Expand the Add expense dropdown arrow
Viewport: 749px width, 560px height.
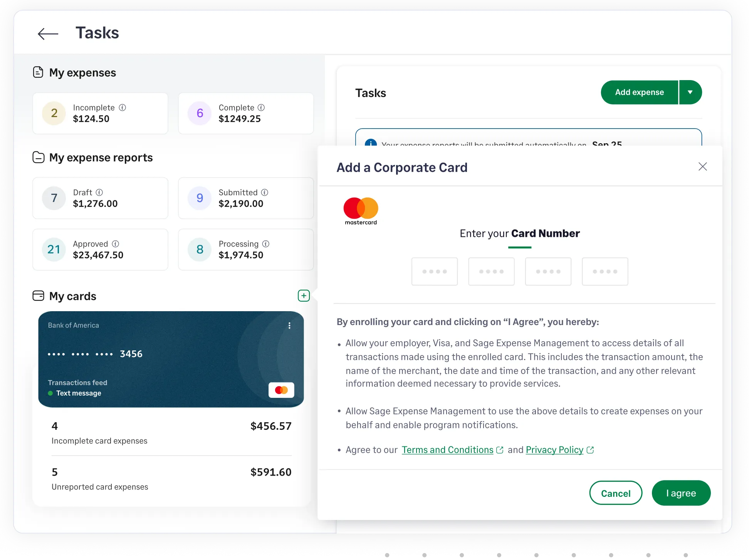pyautogui.click(x=691, y=92)
